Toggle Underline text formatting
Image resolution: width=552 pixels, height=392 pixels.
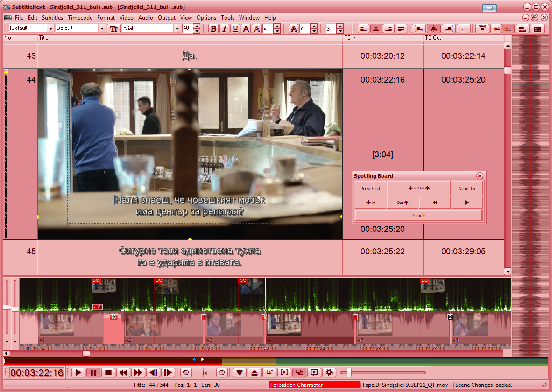pyautogui.click(x=235, y=28)
